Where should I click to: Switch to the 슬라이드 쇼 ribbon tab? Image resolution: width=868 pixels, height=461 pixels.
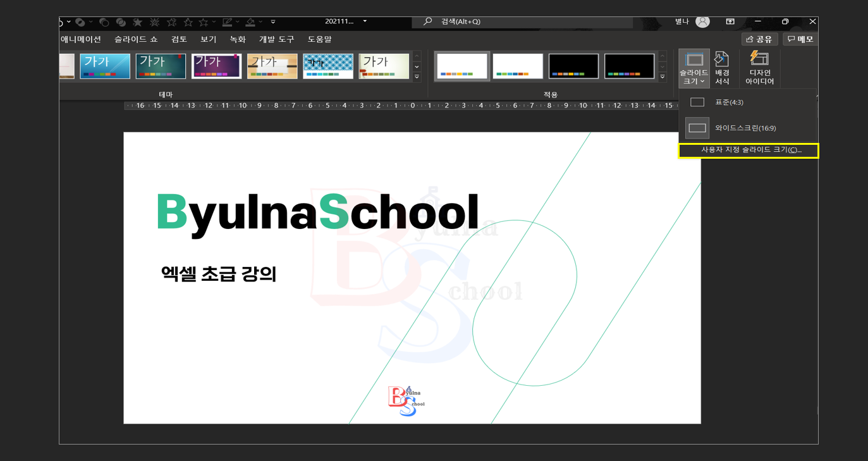pos(136,39)
